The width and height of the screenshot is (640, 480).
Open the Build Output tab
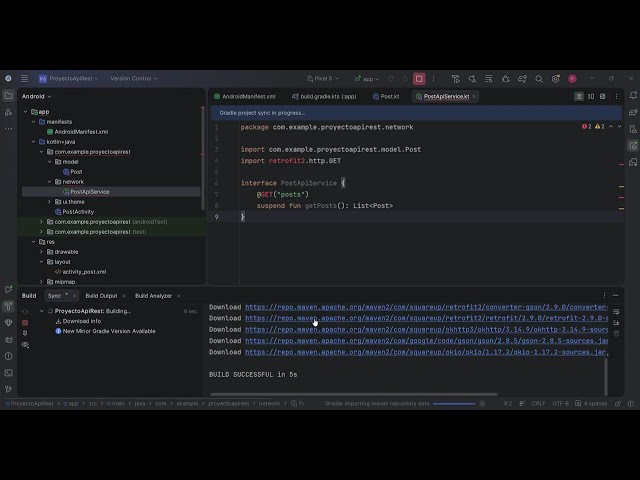pos(101,296)
